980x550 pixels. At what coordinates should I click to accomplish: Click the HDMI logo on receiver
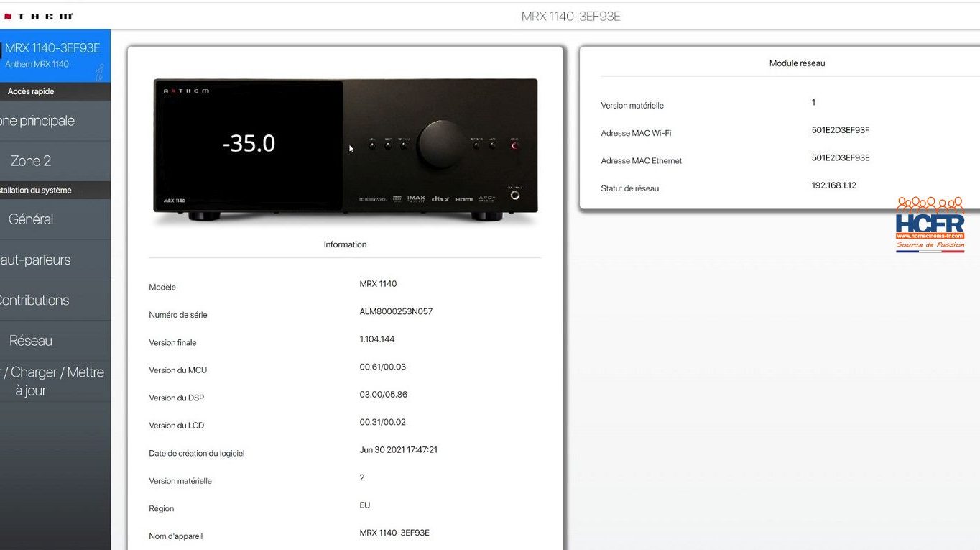[x=463, y=198]
